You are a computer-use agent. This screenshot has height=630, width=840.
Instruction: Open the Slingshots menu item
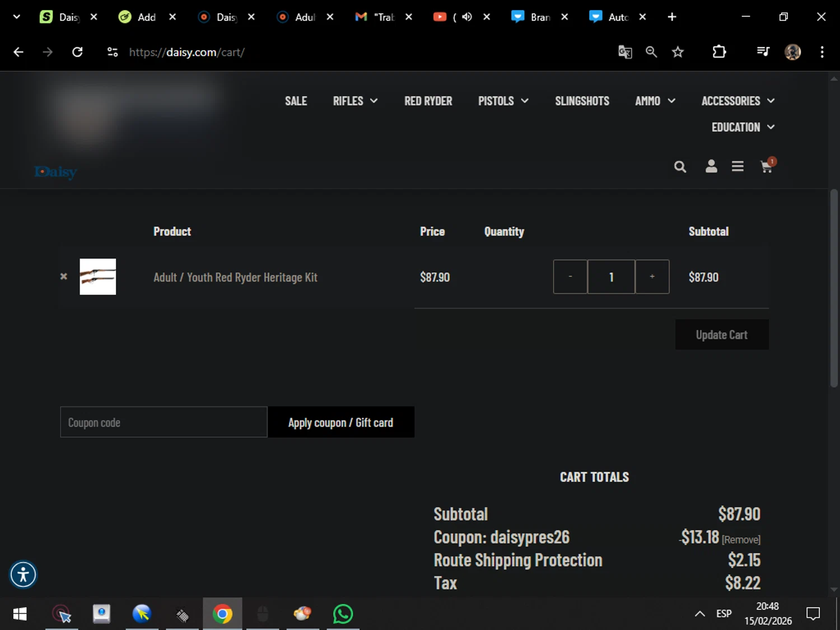tap(582, 101)
